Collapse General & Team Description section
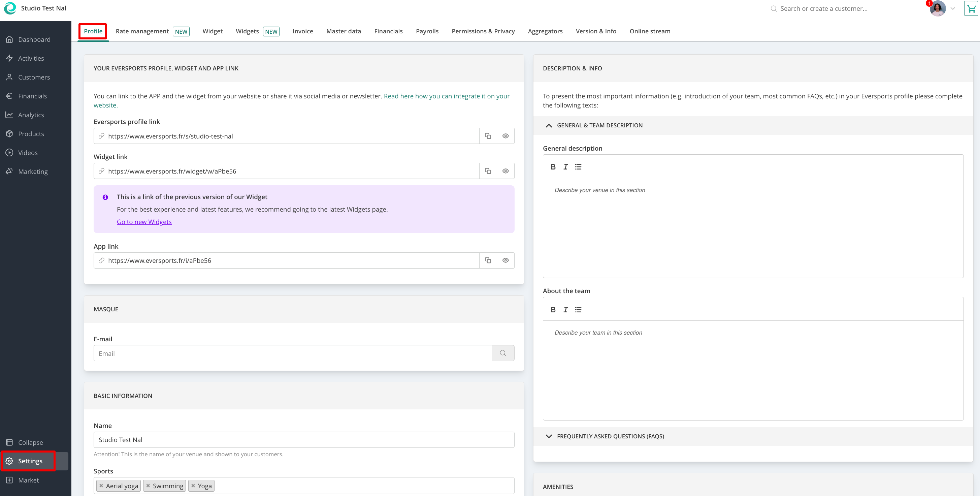This screenshot has width=980, height=496. pos(753,125)
